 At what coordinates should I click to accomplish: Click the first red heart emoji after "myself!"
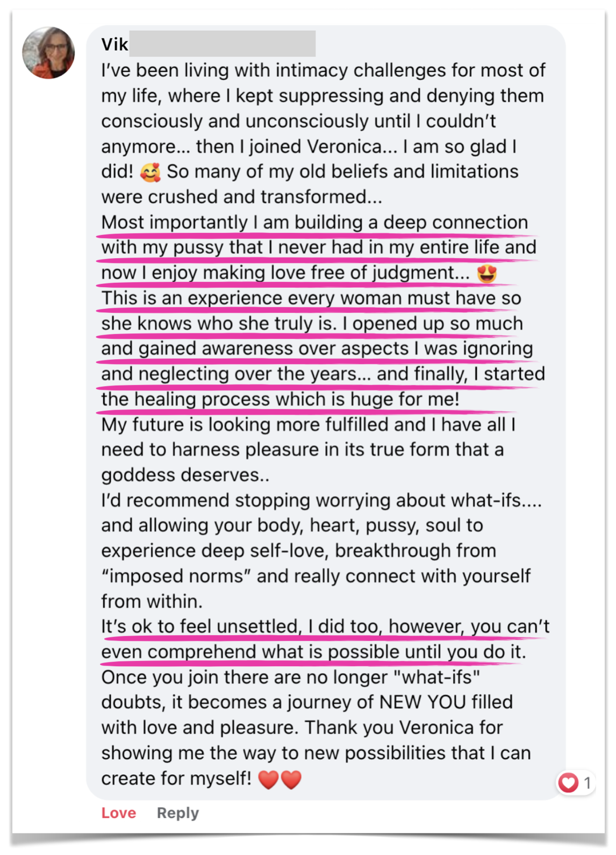point(269,779)
